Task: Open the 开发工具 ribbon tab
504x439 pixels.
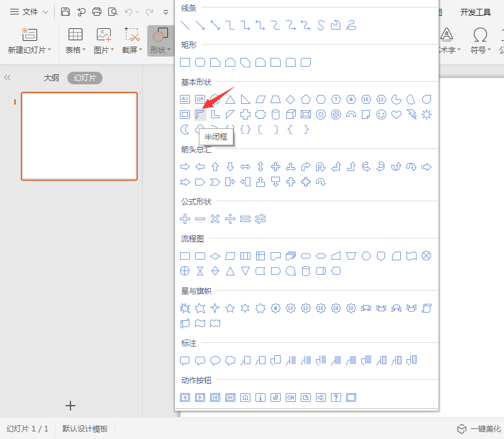Action: (x=475, y=12)
